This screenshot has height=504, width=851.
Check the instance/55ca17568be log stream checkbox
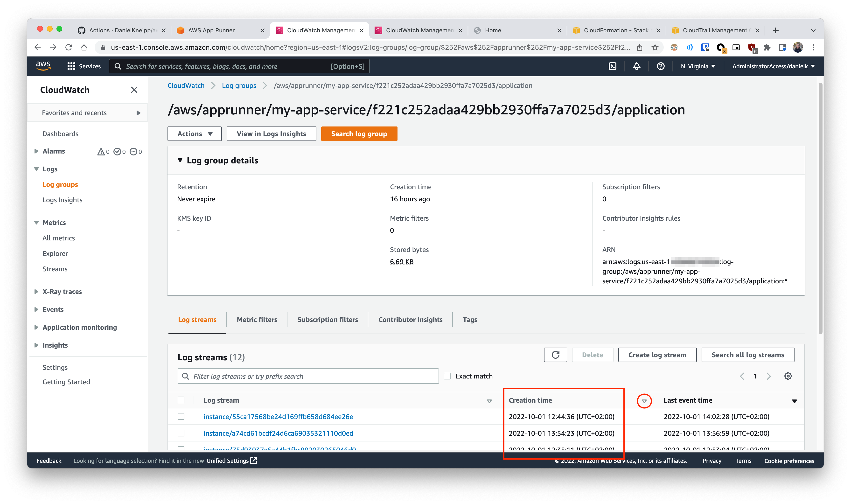point(181,416)
